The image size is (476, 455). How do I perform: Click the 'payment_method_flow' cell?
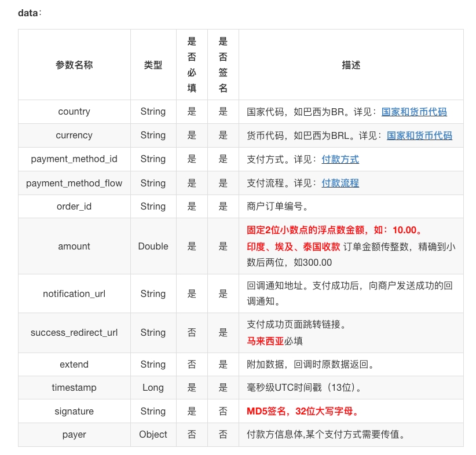point(74,183)
